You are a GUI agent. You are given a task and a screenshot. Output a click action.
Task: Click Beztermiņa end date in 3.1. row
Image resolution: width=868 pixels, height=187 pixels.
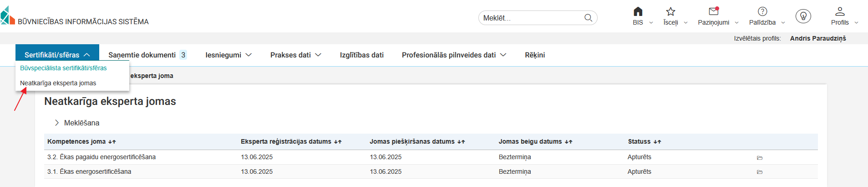coord(515,171)
